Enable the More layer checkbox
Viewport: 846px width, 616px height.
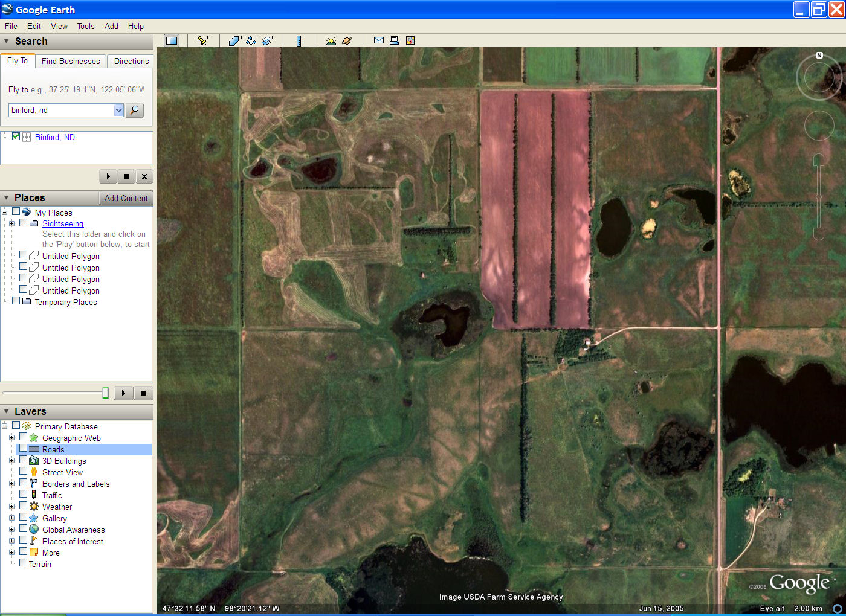tap(24, 551)
